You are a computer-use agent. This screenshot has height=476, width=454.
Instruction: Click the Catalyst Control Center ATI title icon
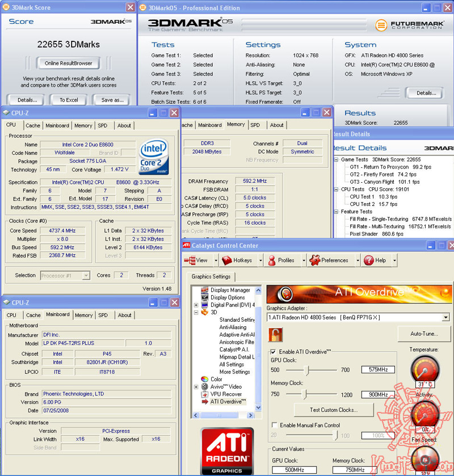pos(187,245)
